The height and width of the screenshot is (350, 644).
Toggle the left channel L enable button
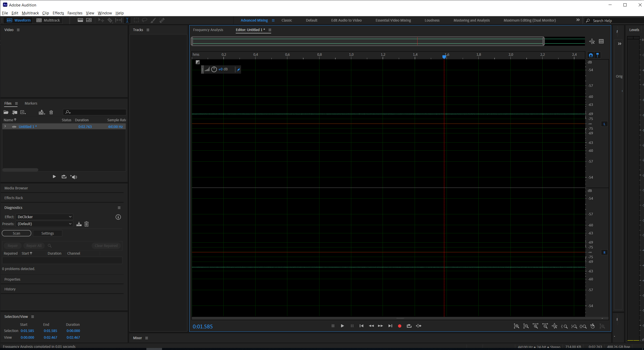(604, 124)
